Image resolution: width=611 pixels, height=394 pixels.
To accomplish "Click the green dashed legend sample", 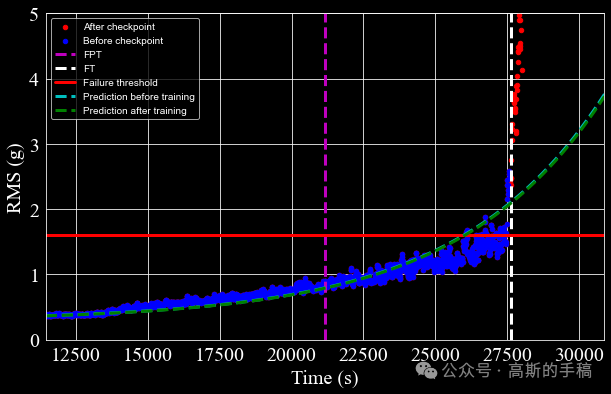I will tap(65, 111).
